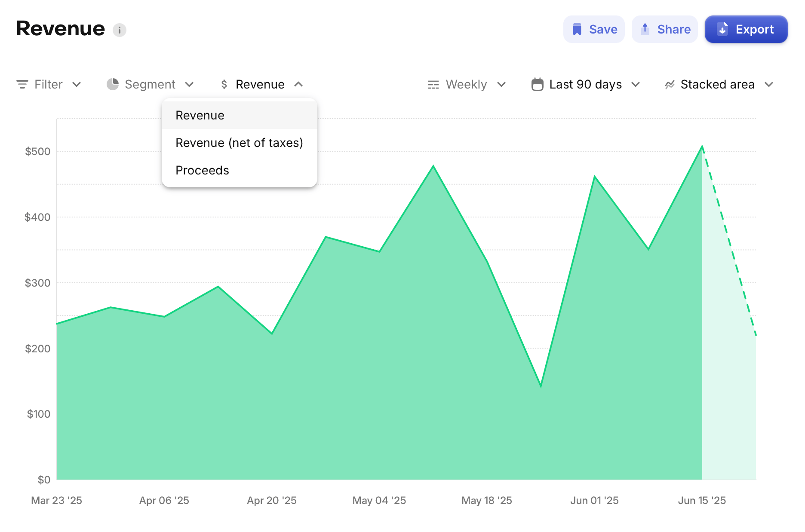The height and width of the screenshot is (532, 805).
Task: Select Revenue (net of taxes) from the menu
Action: point(239,143)
